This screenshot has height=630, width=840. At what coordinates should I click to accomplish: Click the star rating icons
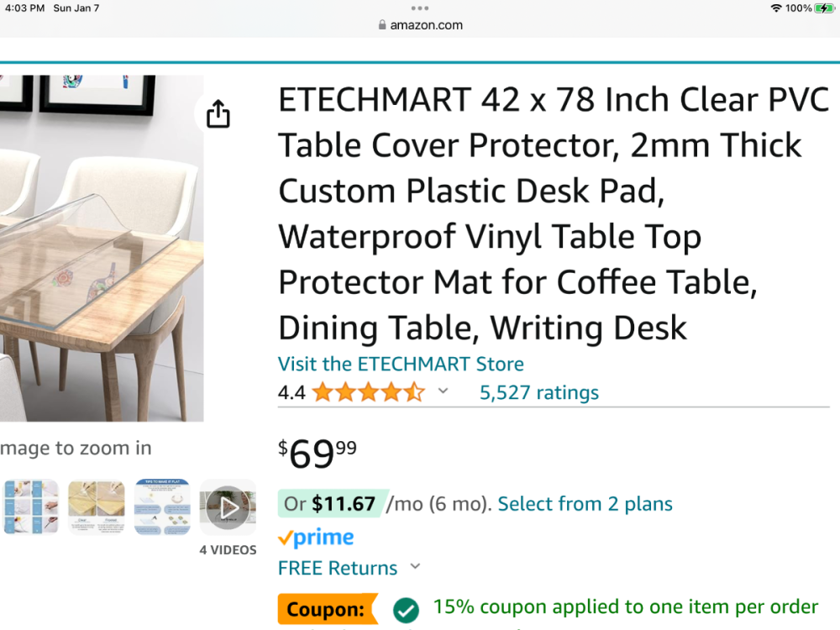[x=369, y=392]
